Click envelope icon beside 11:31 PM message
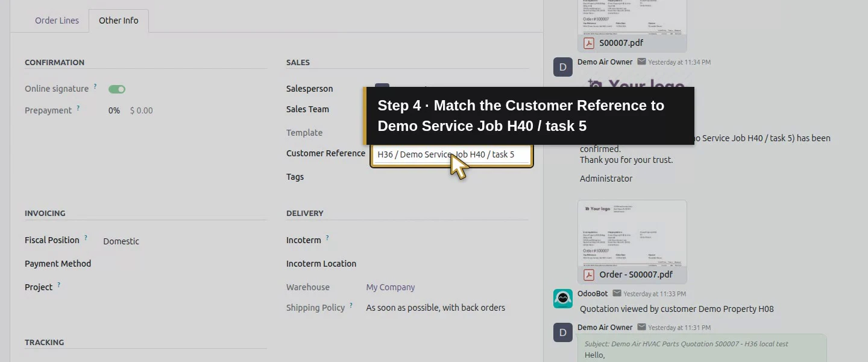868x362 pixels. [x=641, y=327]
